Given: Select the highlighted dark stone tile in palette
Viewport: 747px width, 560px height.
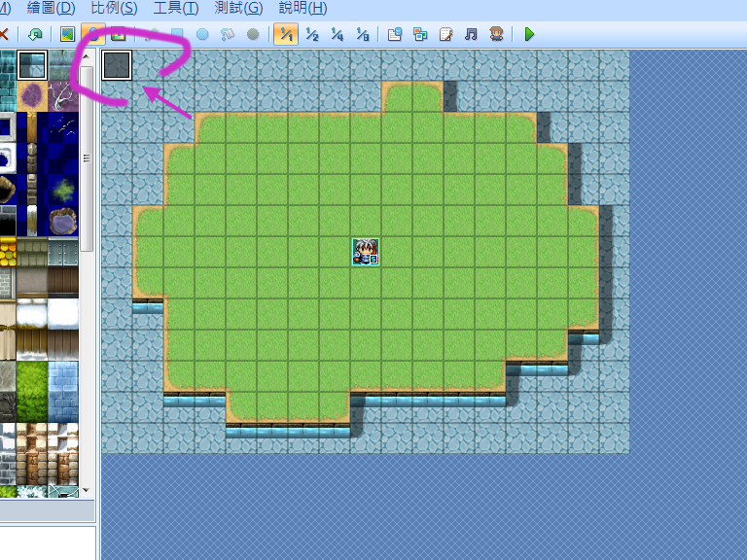Looking at the screenshot, I should [32, 65].
